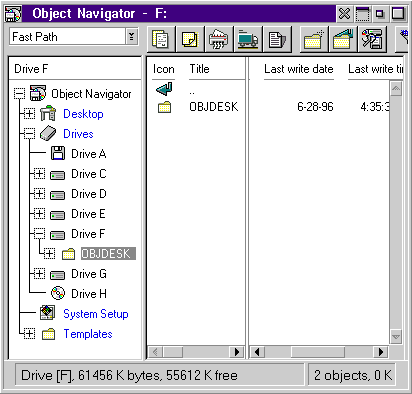412x394 pixels.
Task: Click the title bar X tools button
Action: tap(344, 14)
